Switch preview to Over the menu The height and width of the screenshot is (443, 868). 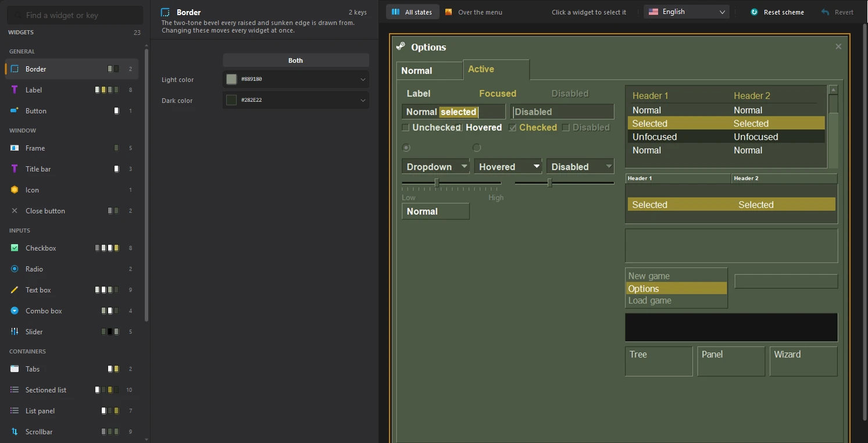pos(474,12)
